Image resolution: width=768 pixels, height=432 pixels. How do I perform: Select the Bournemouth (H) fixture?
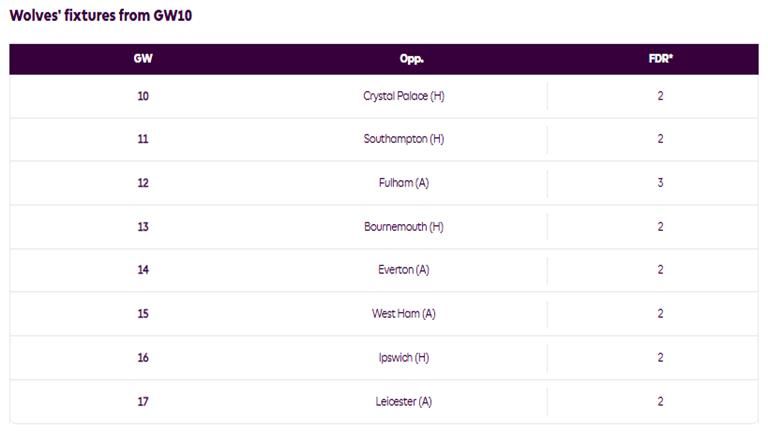click(403, 227)
